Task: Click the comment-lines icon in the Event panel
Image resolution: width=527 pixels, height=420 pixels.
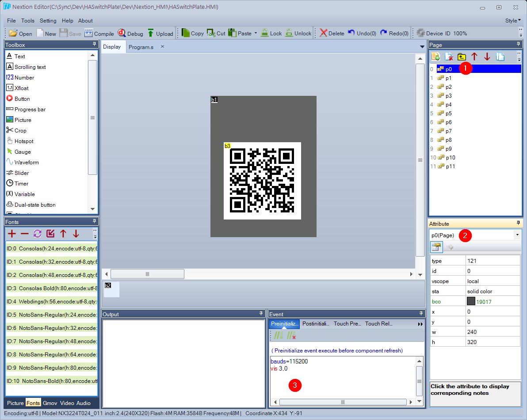Action: tap(278, 335)
